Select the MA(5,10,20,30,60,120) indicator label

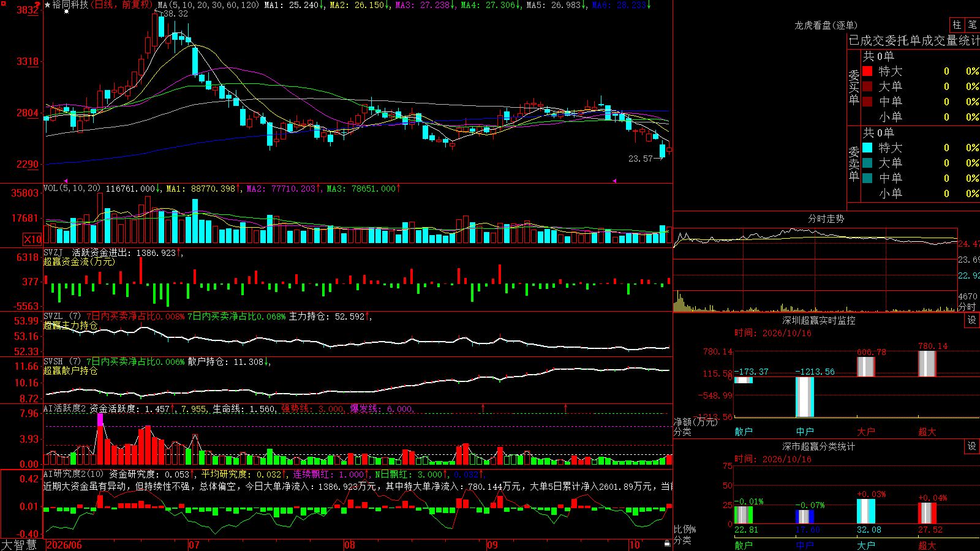click(208, 5)
